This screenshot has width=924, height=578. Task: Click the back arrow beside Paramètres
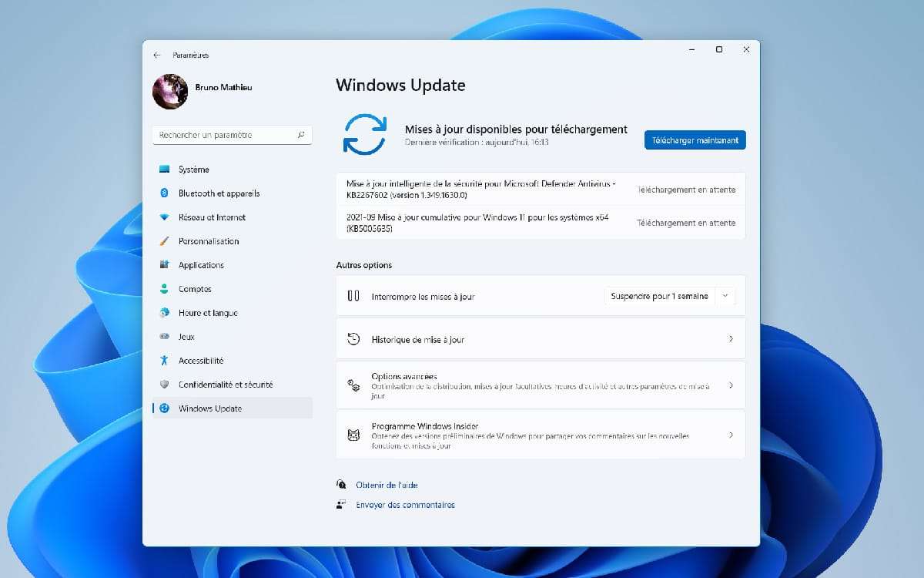tap(157, 55)
